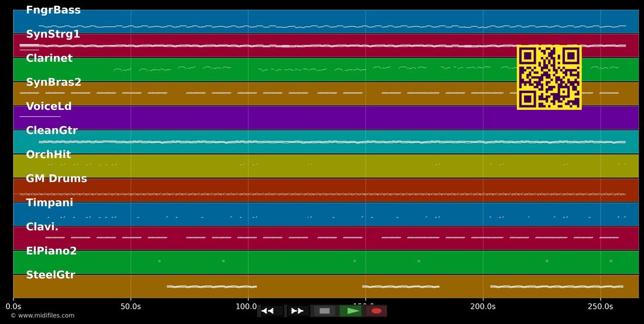Screen dimensions: 644x324
Task: Click the yellow QR code image
Action: pyautogui.click(x=549, y=77)
